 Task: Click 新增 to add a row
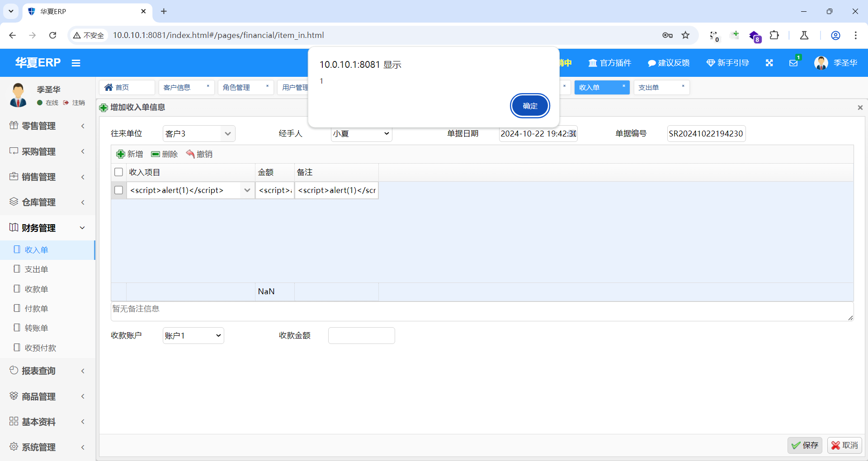(x=130, y=154)
